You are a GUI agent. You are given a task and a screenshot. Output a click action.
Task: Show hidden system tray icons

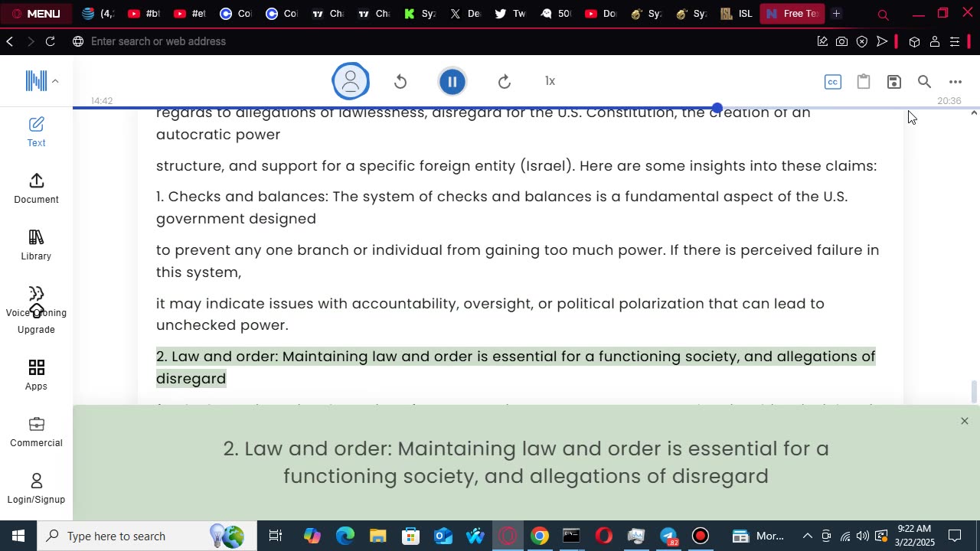[x=807, y=536]
